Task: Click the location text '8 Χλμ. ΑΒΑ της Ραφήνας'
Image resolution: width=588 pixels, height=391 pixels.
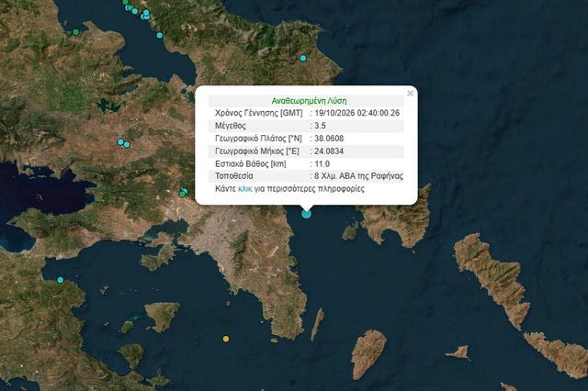Action: (x=359, y=176)
